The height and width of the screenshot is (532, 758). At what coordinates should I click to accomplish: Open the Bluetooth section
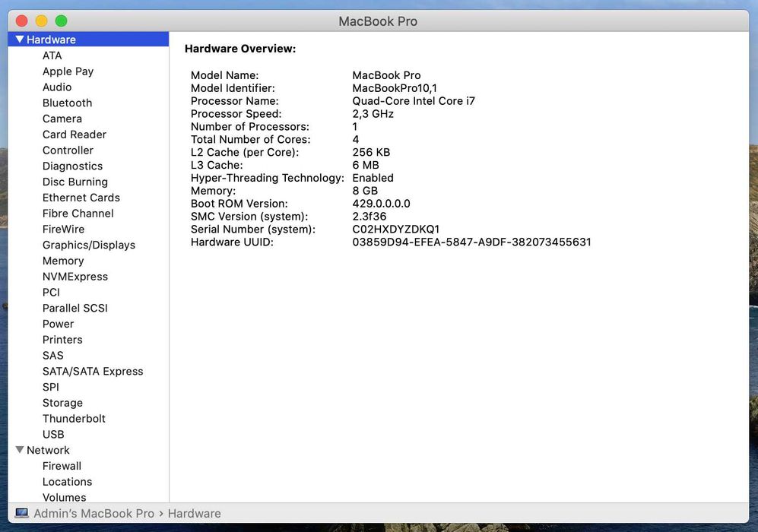coord(67,103)
